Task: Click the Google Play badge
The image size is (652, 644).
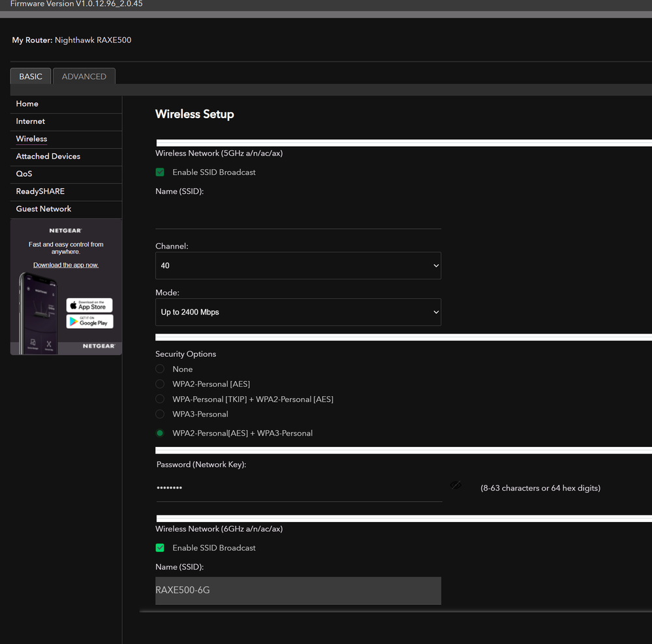Action: pos(89,322)
